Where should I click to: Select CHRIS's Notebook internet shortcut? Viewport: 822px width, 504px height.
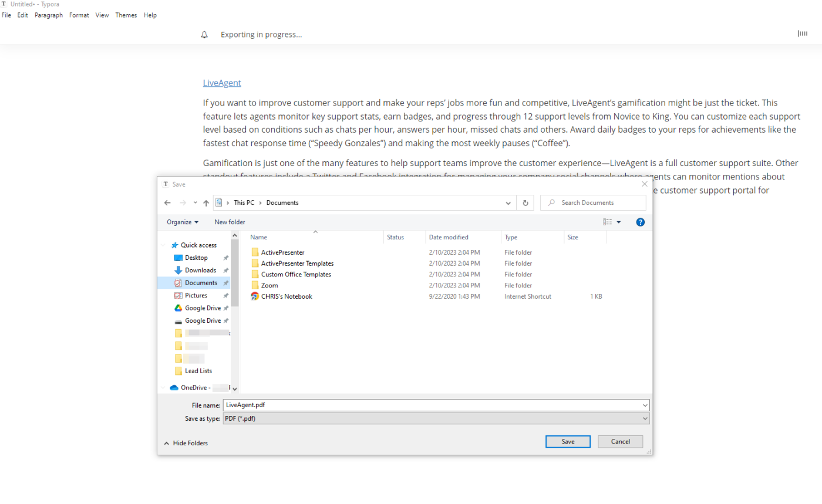(x=282, y=296)
